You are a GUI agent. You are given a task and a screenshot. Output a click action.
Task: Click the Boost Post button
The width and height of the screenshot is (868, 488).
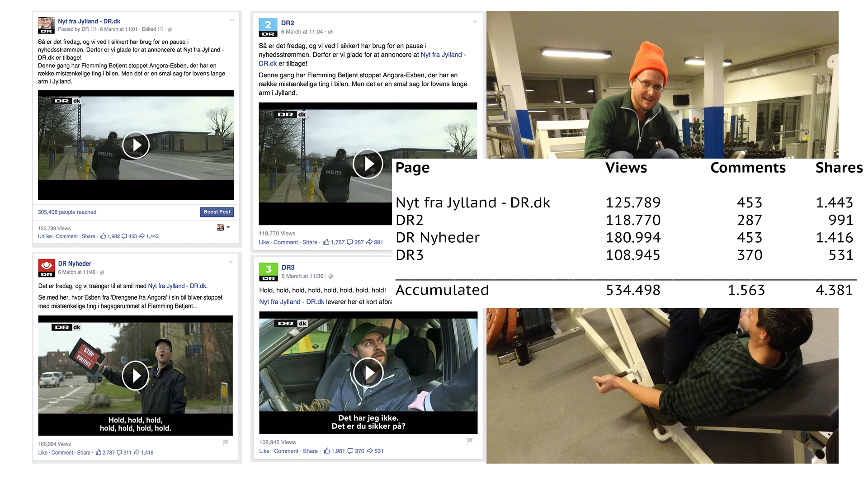tap(217, 212)
